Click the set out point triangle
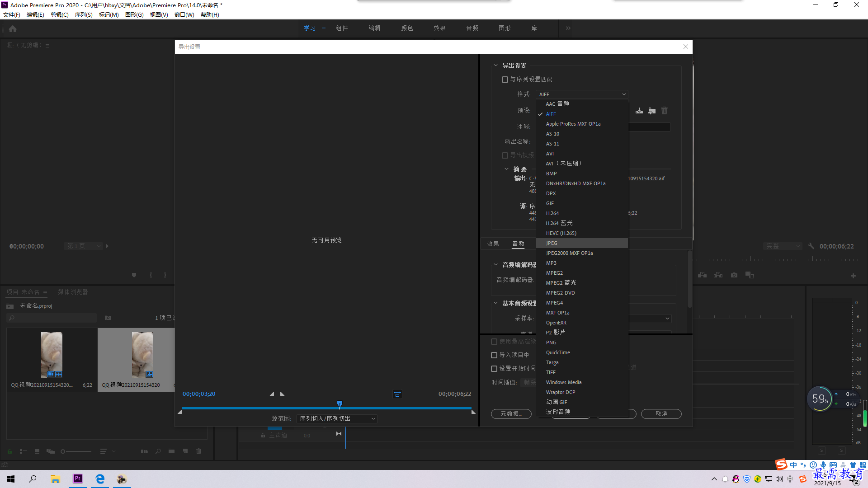Image resolution: width=868 pixels, height=488 pixels. [283, 394]
